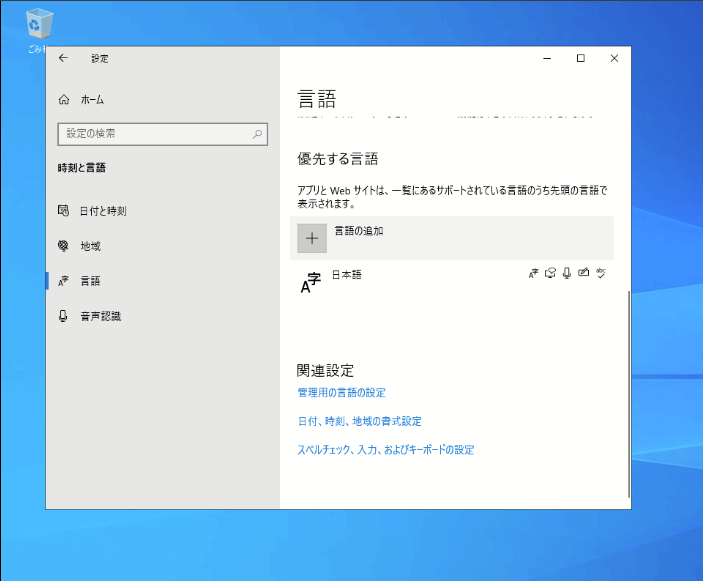Click the magnifier icon in the search box

pos(257,134)
